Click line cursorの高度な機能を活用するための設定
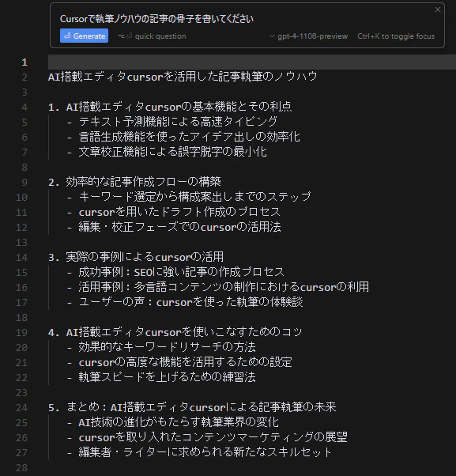Viewport: 456px width, 476px height. pyautogui.click(x=185, y=362)
